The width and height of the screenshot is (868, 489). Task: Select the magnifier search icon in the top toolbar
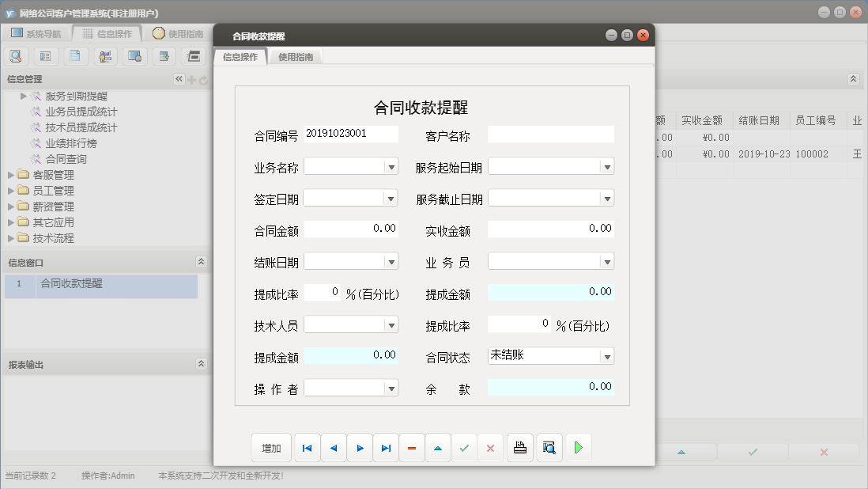coord(15,56)
